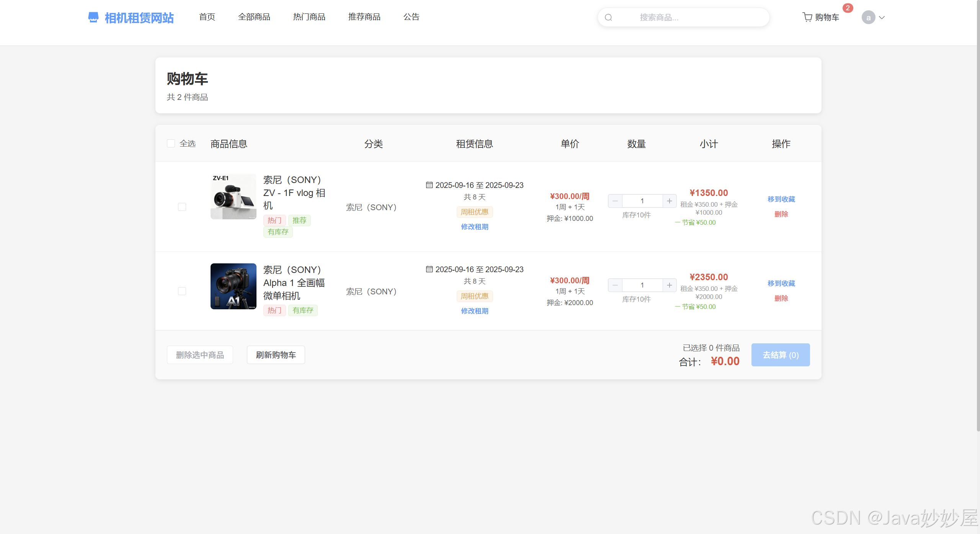This screenshot has width=980, height=534.
Task: Click 删除 for ZV-1F camera
Action: coord(781,214)
